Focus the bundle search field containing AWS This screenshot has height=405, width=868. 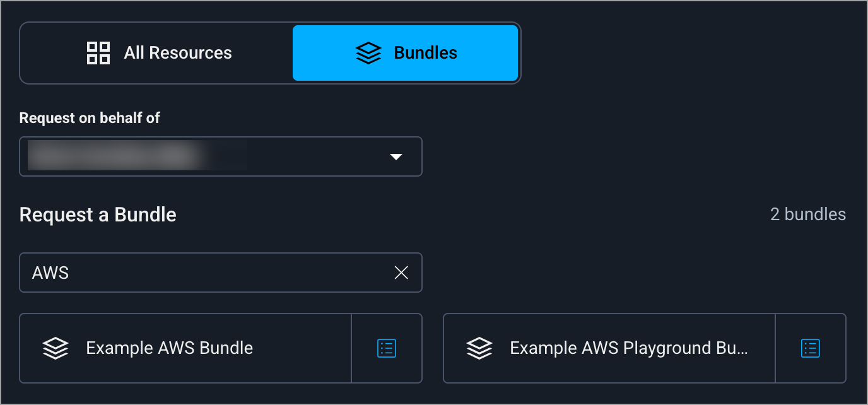(x=208, y=273)
